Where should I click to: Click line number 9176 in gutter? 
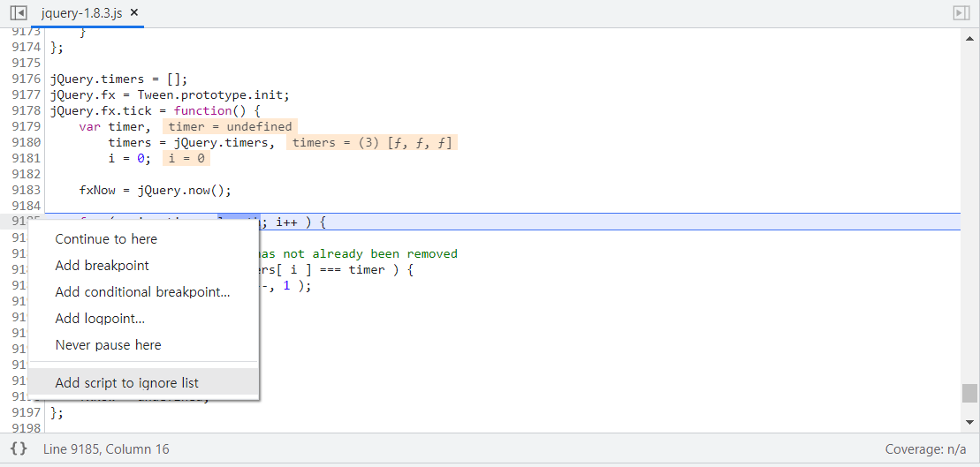27,79
